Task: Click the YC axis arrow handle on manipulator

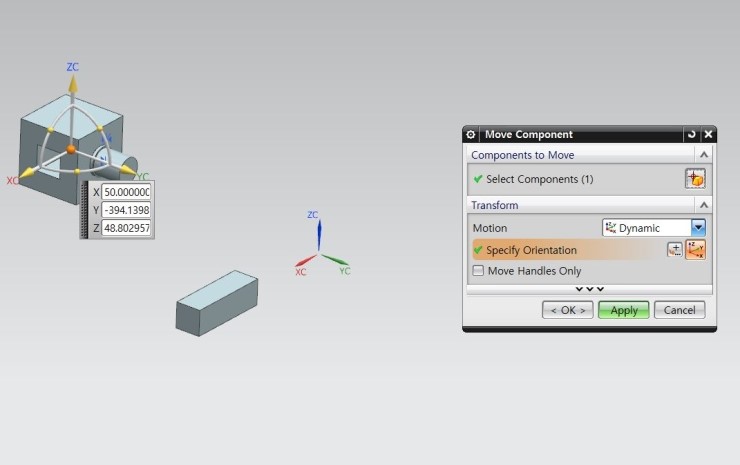Action: [x=127, y=170]
